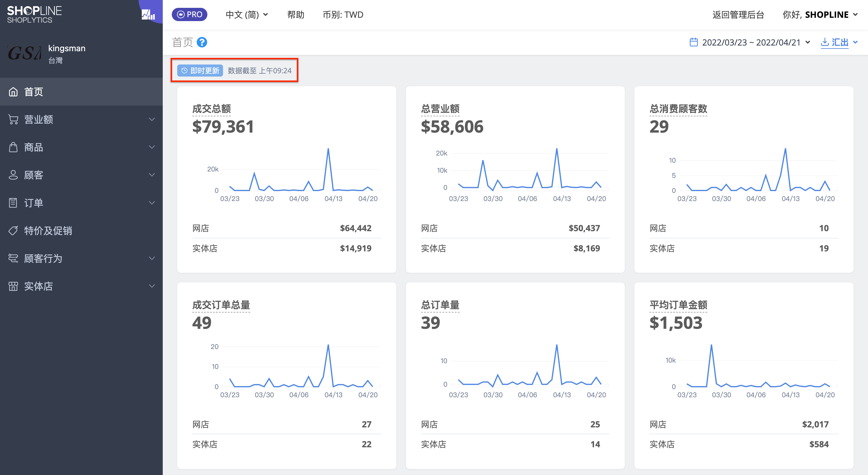
Task: Click 返回管理后台 link
Action: 738,15
